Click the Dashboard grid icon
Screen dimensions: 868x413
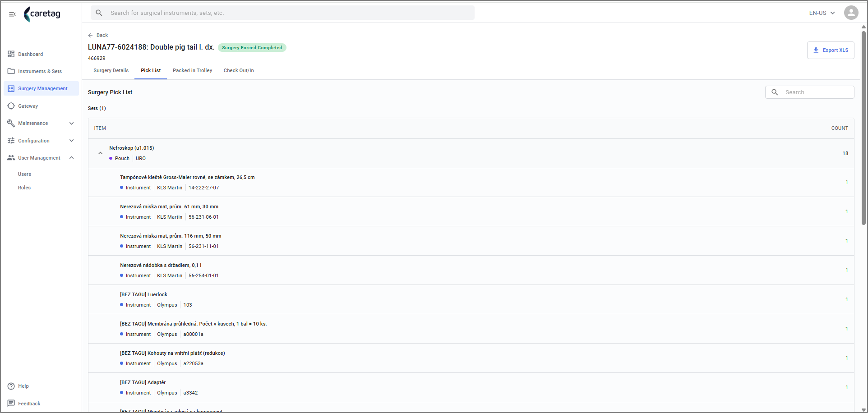[x=11, y=54]
